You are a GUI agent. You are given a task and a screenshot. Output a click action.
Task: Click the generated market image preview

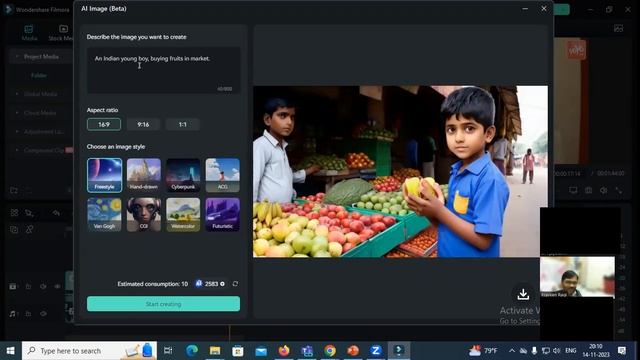tap(400, 171)
